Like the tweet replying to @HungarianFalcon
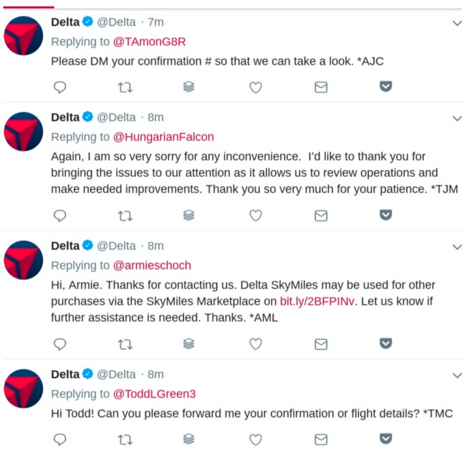476x463 pixels. (255, 216)
